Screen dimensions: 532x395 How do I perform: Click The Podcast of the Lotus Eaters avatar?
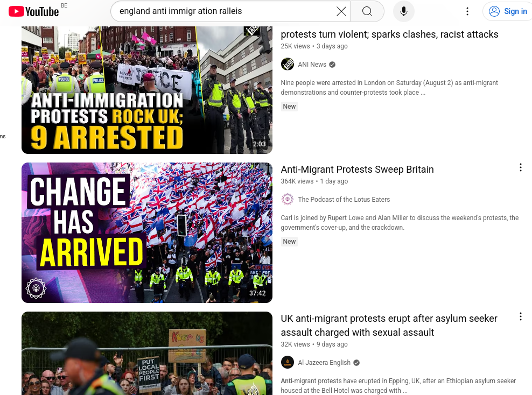tap(288, 199)
